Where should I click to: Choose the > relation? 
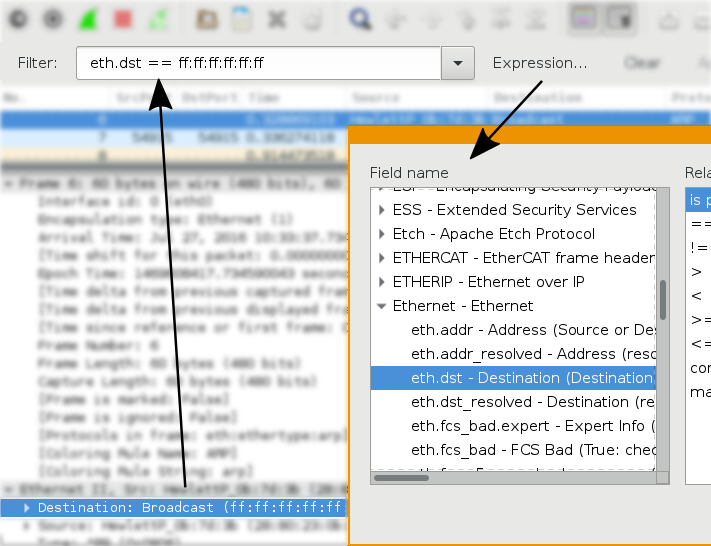tap(696, 272)
